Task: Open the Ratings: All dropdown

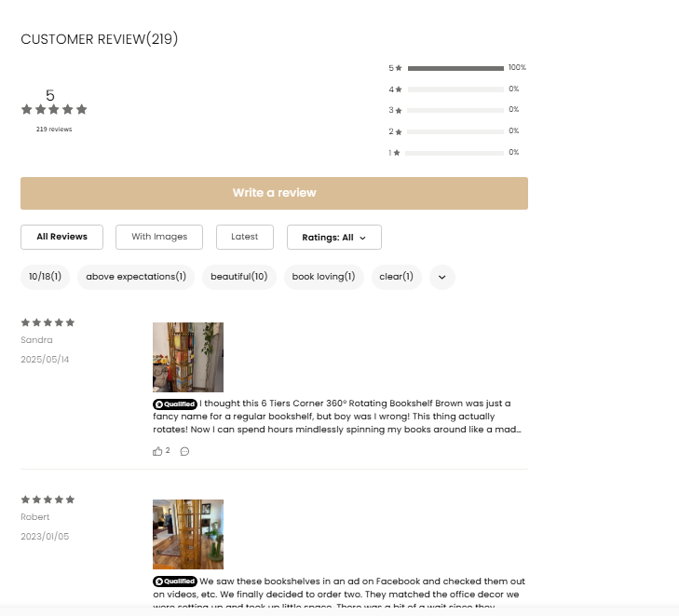Action: pos(333,237)
